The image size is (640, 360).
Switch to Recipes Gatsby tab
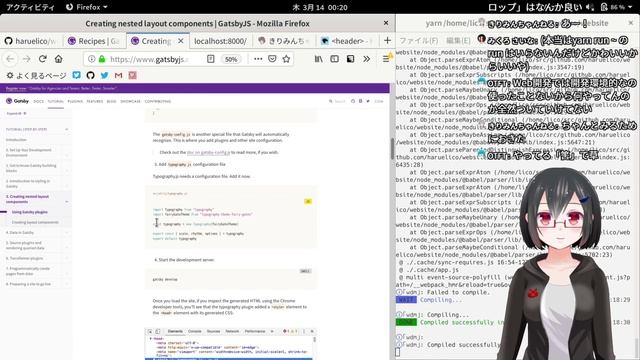point(94,41)
